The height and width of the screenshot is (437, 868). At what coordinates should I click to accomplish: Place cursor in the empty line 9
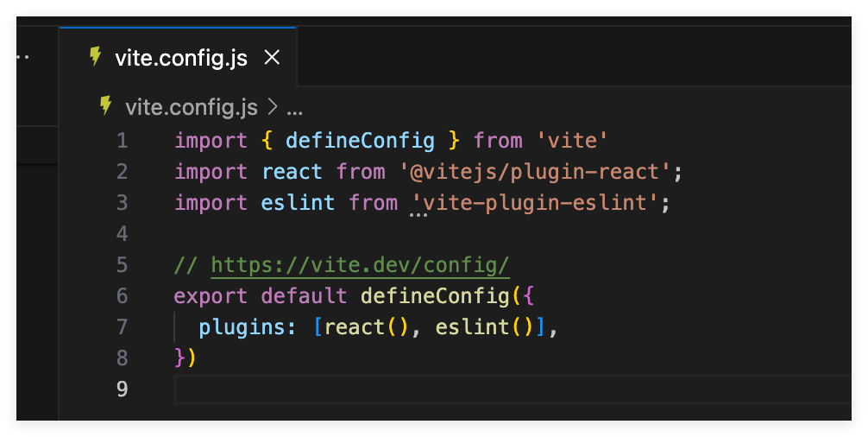(x=512, y=389)
